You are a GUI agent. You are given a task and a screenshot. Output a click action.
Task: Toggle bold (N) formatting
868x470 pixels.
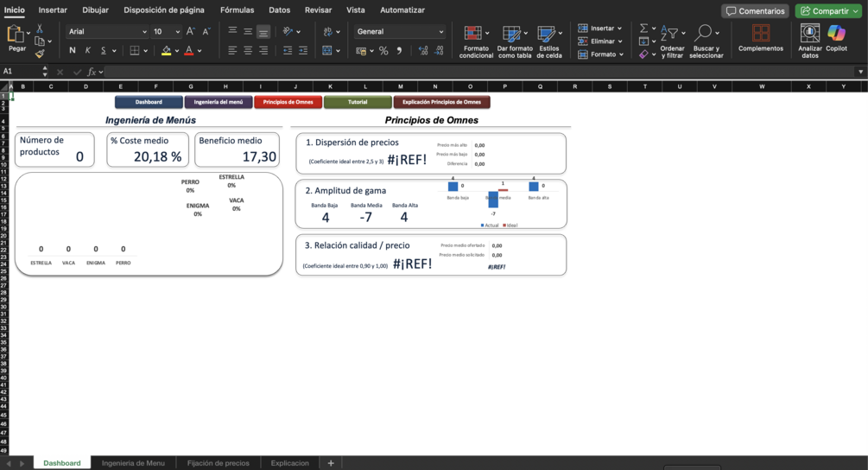[x=72, y=50]
